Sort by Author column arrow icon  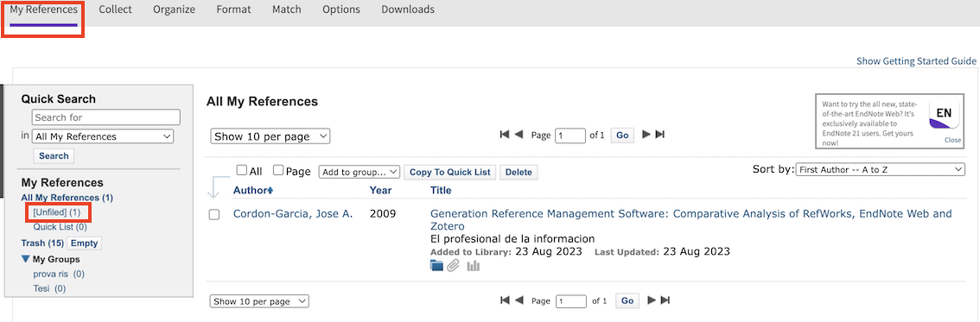pos(270,190)
